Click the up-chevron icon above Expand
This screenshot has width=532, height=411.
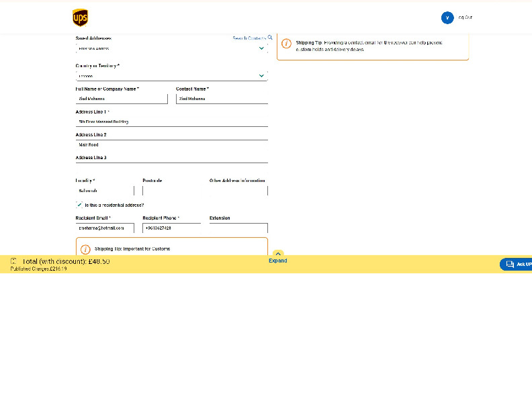[278, 254]
